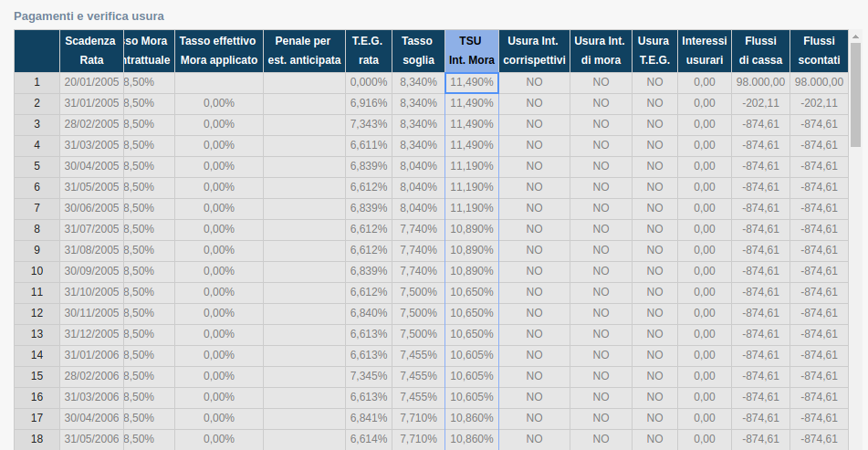Click the date cell 31/01/2005

click(91, 103)
